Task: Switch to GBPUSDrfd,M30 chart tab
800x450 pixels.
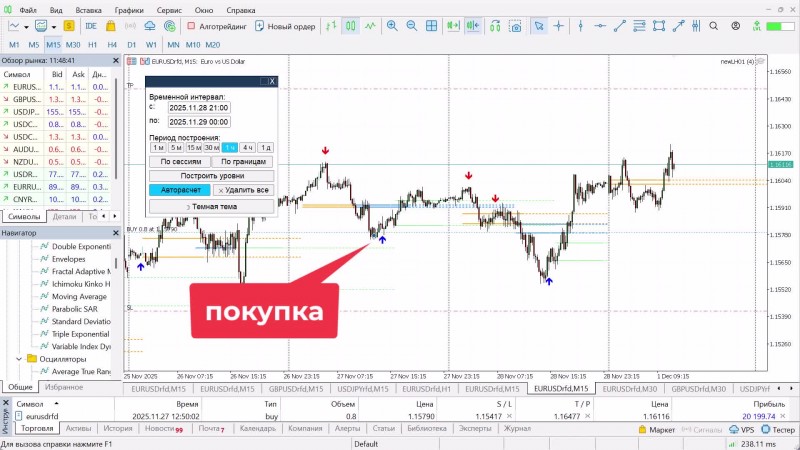Action: (x=698, y=389)
